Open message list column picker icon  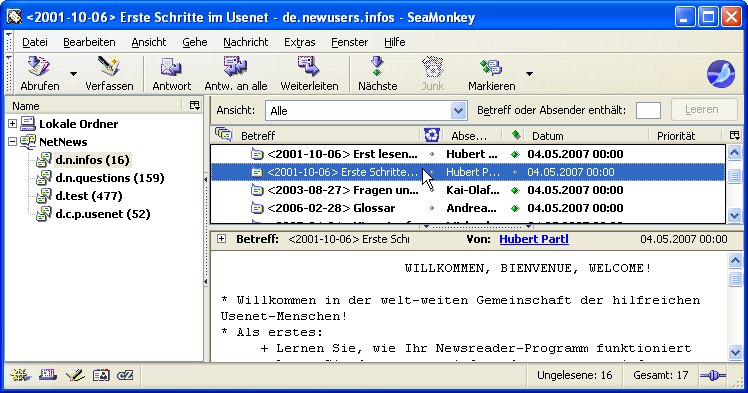(735, 135)
